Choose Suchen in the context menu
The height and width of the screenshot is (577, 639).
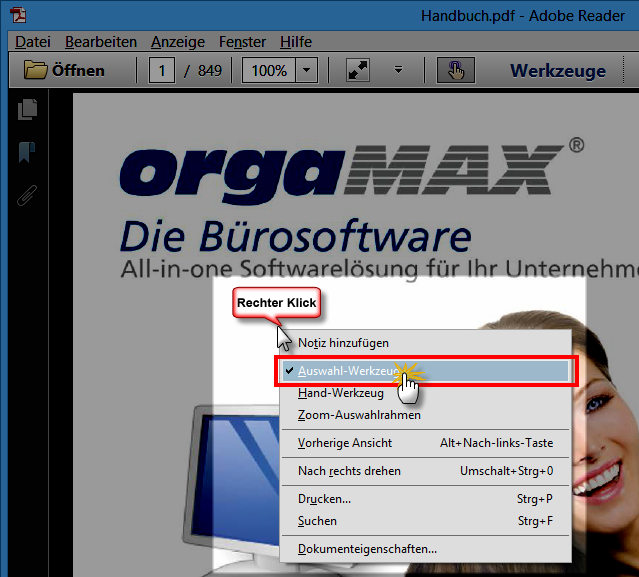click(x=425, y=521)
